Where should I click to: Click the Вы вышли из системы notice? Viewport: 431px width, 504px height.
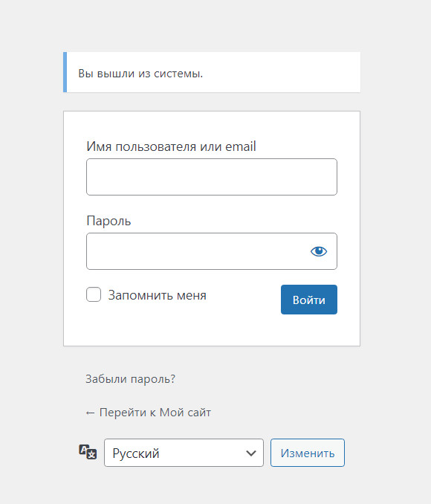point(212,72)
